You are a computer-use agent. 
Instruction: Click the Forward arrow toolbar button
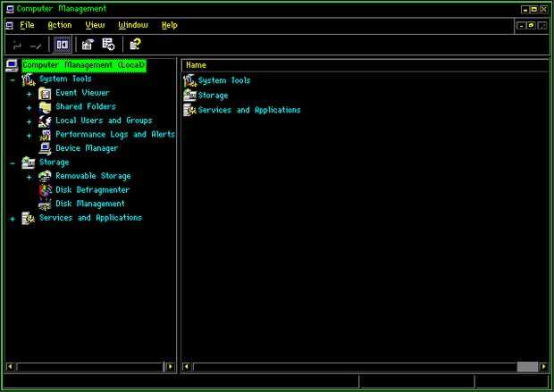click(36, 45)
